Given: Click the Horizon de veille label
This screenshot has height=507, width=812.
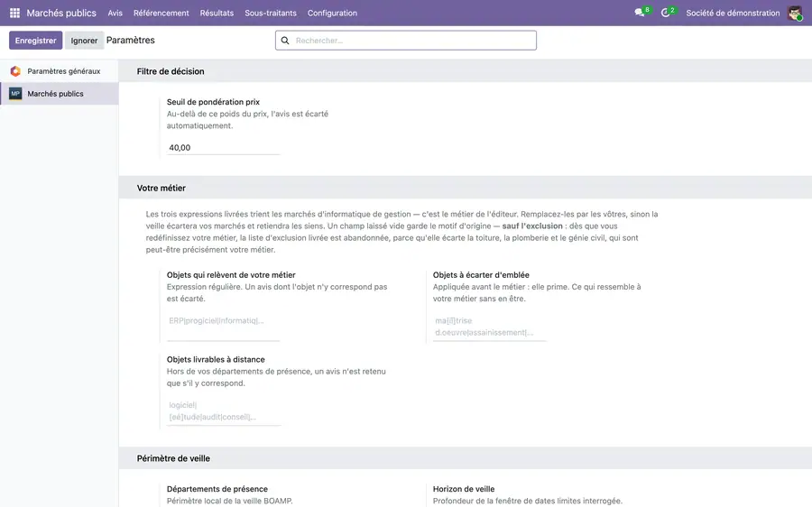Looking at the screenshot, I should click(464, 489).
